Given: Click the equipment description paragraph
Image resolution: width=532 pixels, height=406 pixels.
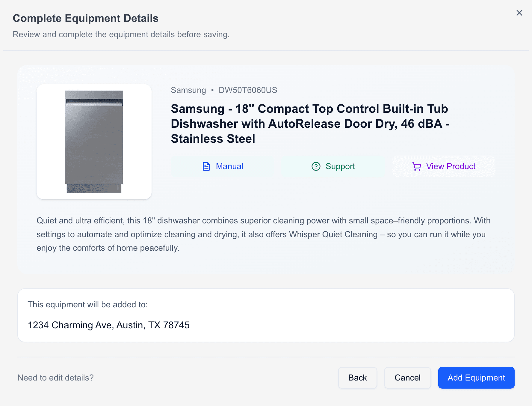Looking at the screenshot, I should tap(264, 234).
